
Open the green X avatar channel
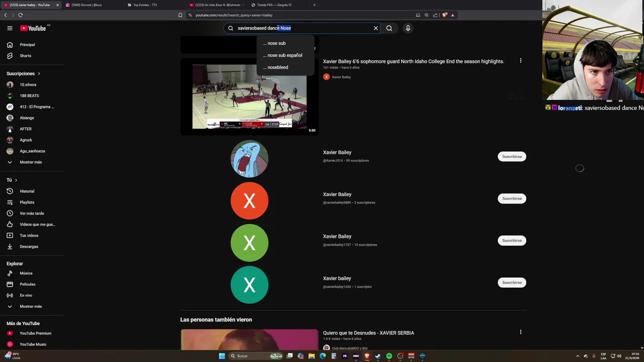[x=250, y=243]
